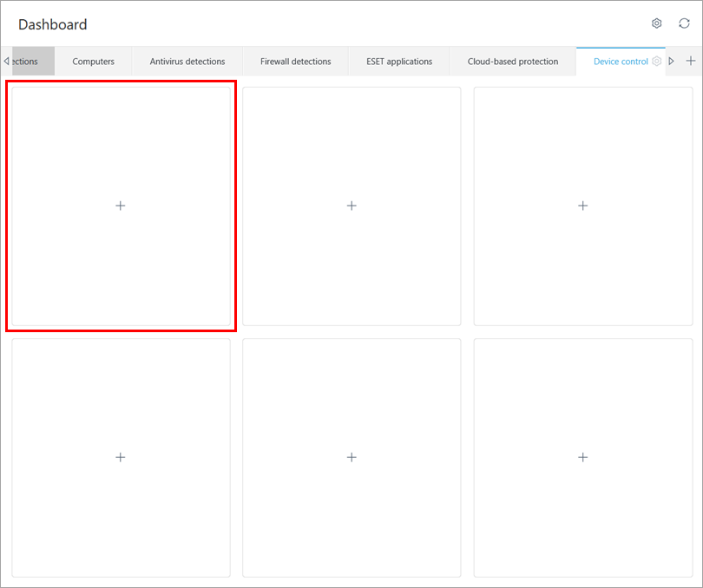The width and height of the screenshot is (703, 588).
Task: Open the Antivirus detections tab
Action: [x=187, y=62]
